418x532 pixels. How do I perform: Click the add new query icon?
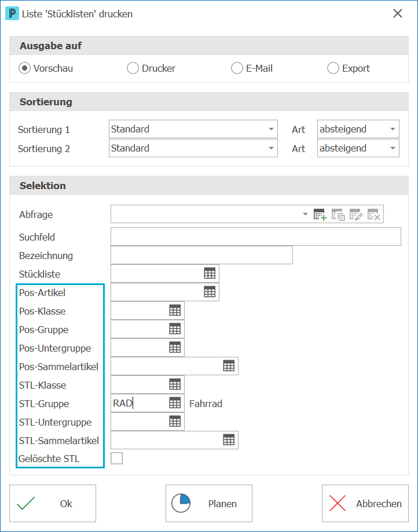pyautogui.click(x=320, y=215)
